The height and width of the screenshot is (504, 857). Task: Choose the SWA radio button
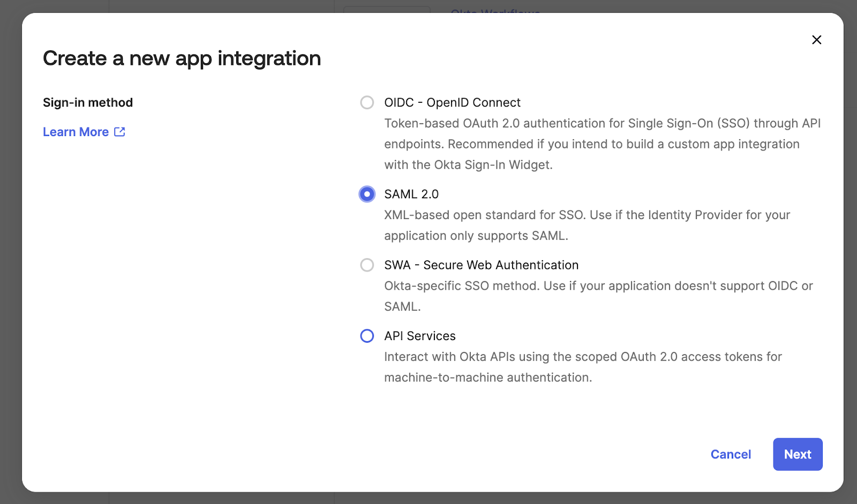(367, 265)
